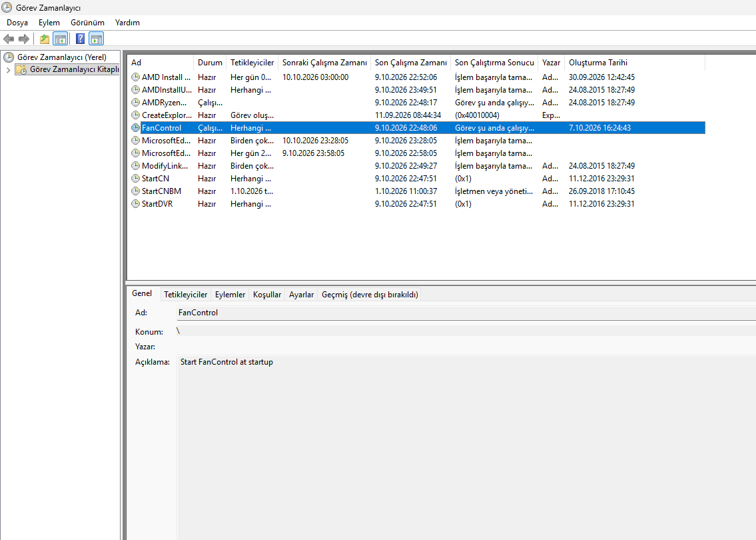Image resolution: width=756 pixels, height=540 pixels.
Task: Expand the Görev Zamanlayıcı Kitaplığı tree node
Action: pyautogui.click(x=8, y=70)
